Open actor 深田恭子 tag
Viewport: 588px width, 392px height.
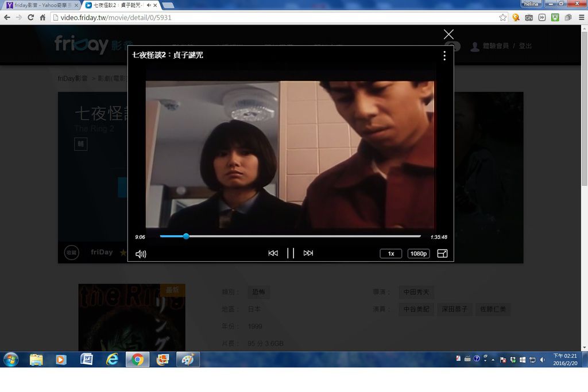coord(455,309)
